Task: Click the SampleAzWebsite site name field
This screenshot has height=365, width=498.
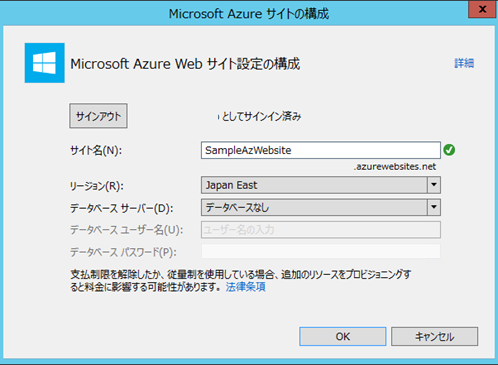Action: [321, 150]
